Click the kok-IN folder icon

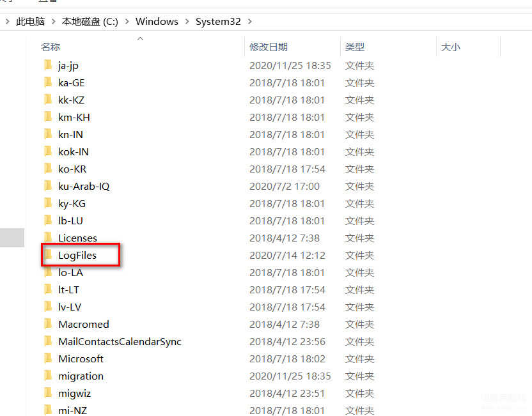point(48,151)
